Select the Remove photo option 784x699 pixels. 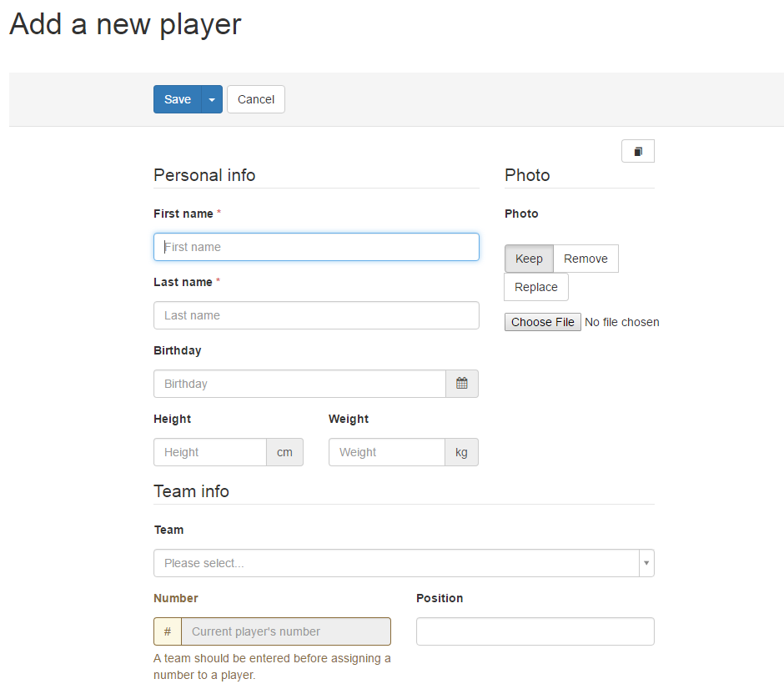tap(585, 259)
